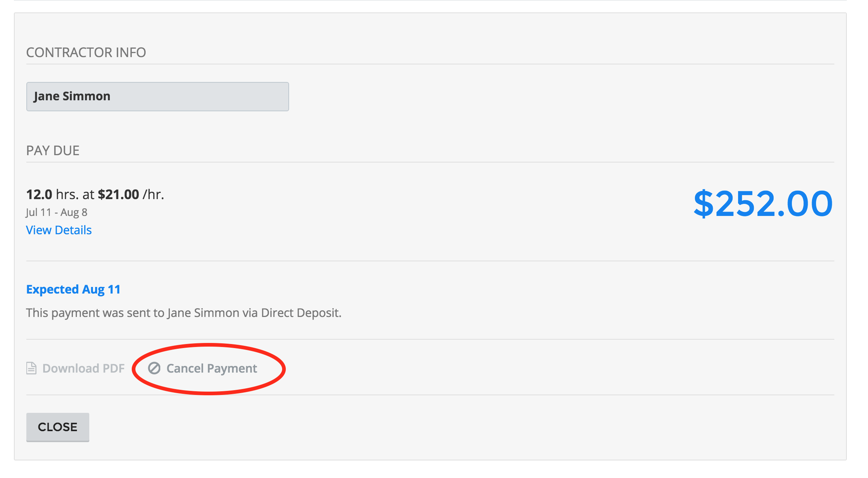868x478 pixels.
Task: Select the Jul 11 - Aug 8 date range
Action: click(56, 212)
